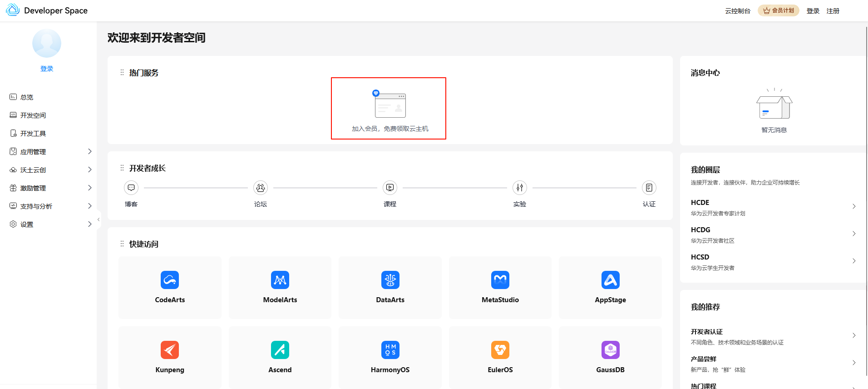This screenshot has height=389, width=868.
Task: Open the Kunpeng quick access icon
Action: click(x=170, y=350)
